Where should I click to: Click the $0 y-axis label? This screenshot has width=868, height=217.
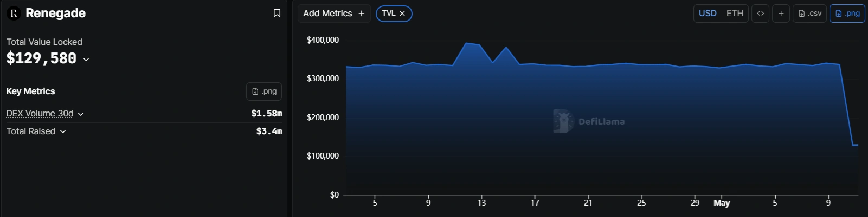click(335, 195)
